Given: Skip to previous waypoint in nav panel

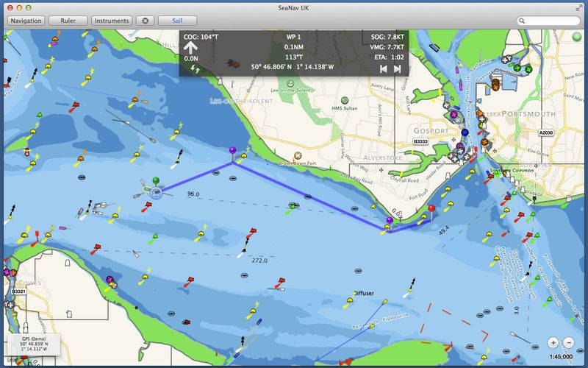Looking at the screenshot, I should [x=383, y=68].
